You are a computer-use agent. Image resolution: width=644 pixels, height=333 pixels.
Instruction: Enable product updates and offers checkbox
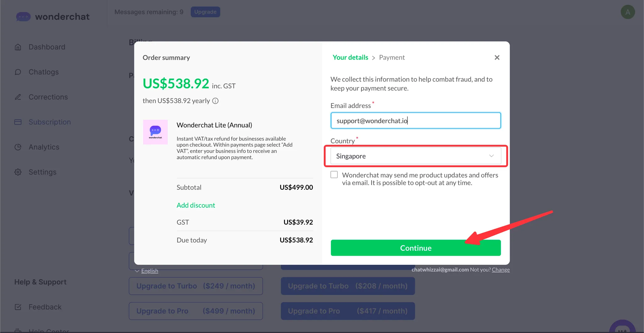pyautogui.click(x=334, y=175)
